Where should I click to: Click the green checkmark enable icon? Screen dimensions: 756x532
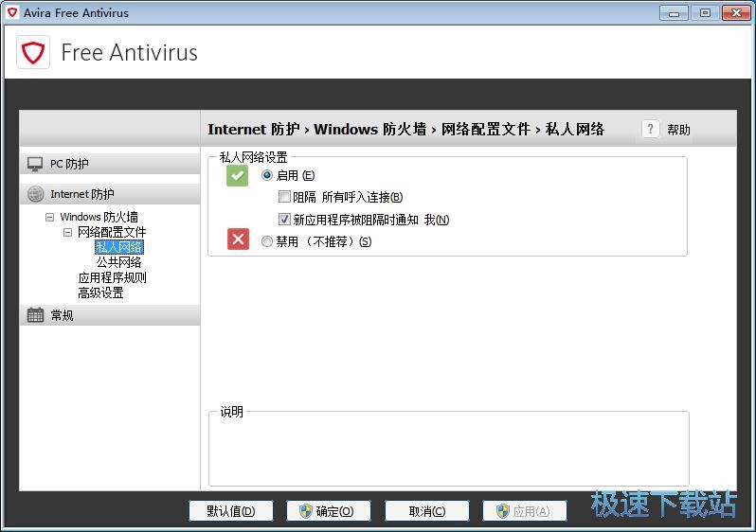[x=237, y=175]
